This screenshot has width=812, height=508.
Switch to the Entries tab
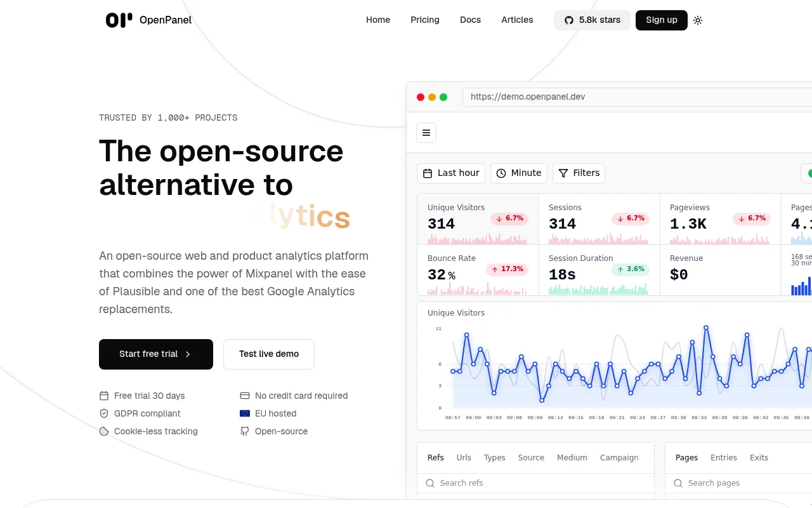tap(724, 458)
